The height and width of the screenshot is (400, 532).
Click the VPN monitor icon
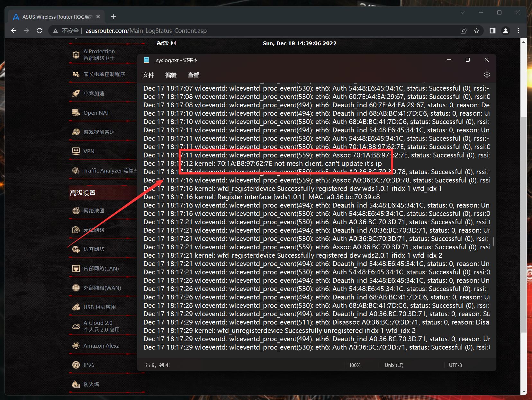76,151
